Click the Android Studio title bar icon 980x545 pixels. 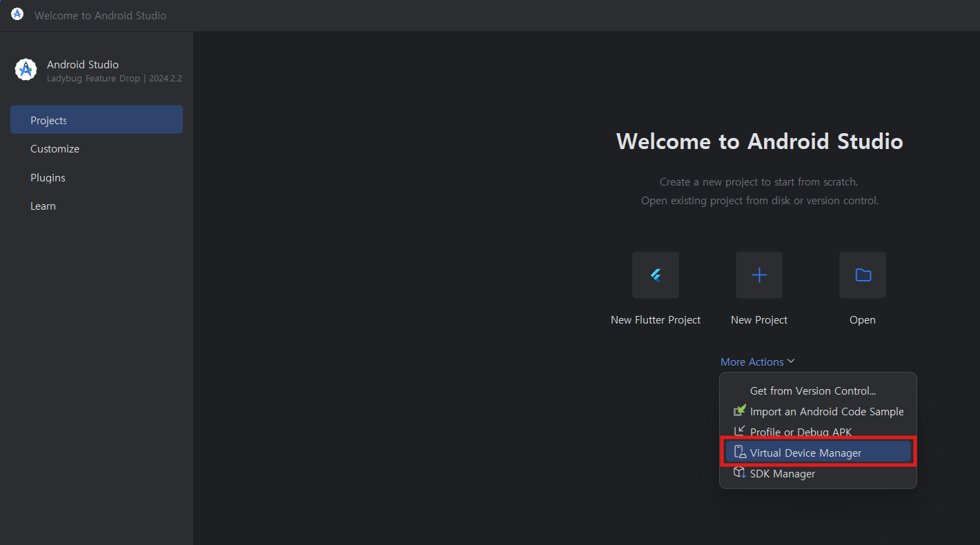17,14
